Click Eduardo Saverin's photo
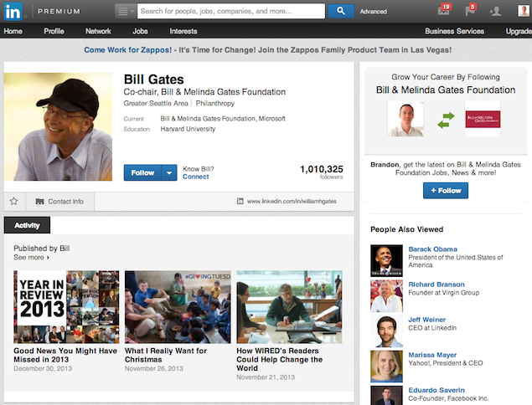The width and height of the screenshot is (532, 405). point(386,396)
